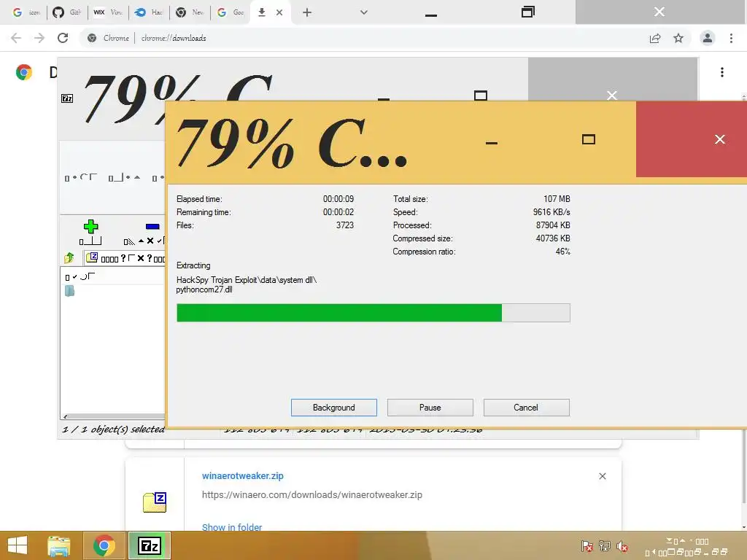The height and width of the screenshot is (560, 747).
Task: Click the 7-Zip list scroll left arrow
Action: 65,416
